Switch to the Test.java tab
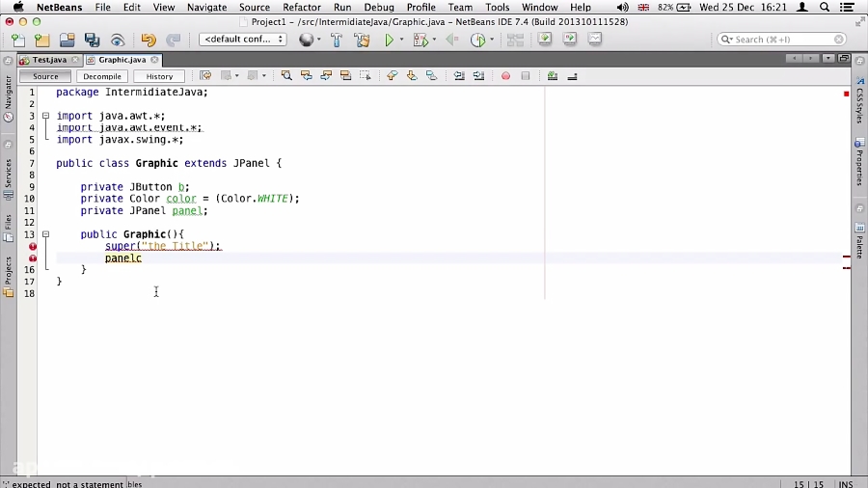 (x=49, y=60)
